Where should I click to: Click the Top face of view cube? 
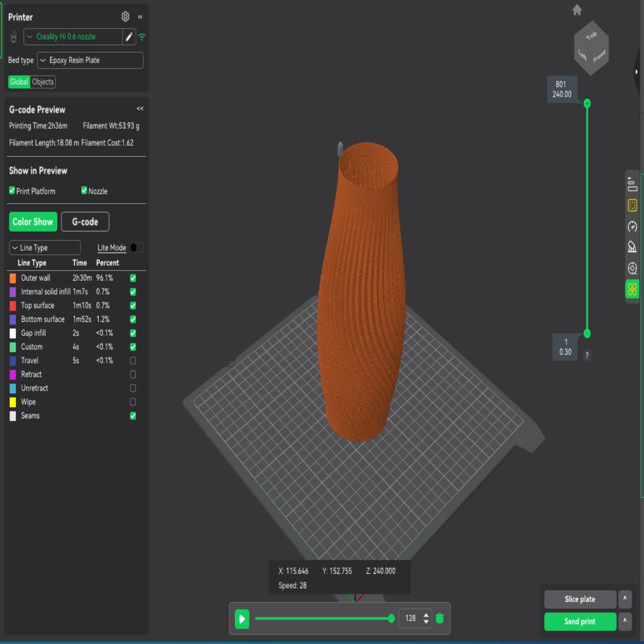pos(592,36)
